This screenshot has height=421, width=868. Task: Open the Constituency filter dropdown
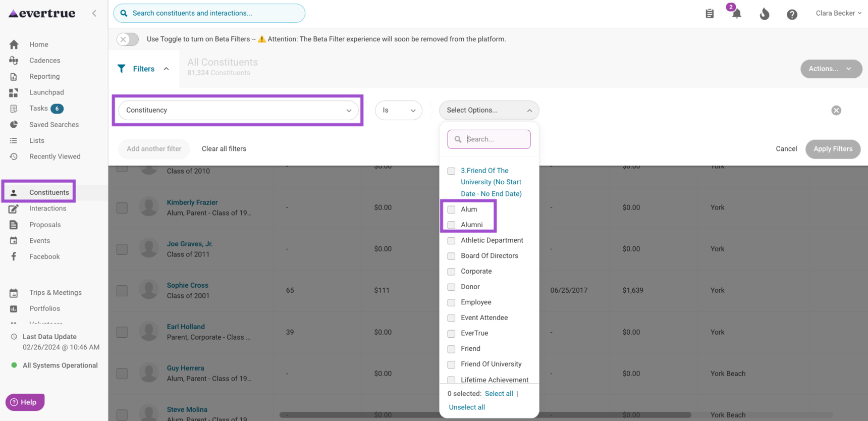238,110
